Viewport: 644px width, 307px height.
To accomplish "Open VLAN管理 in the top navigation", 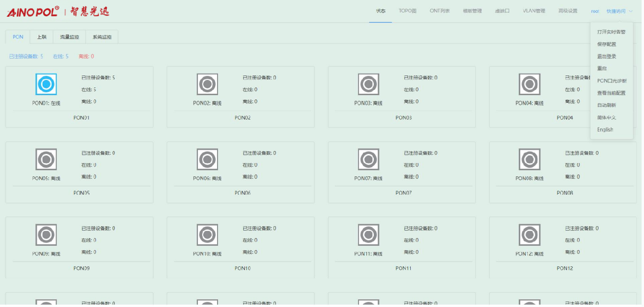I will (x=534, y=11).
